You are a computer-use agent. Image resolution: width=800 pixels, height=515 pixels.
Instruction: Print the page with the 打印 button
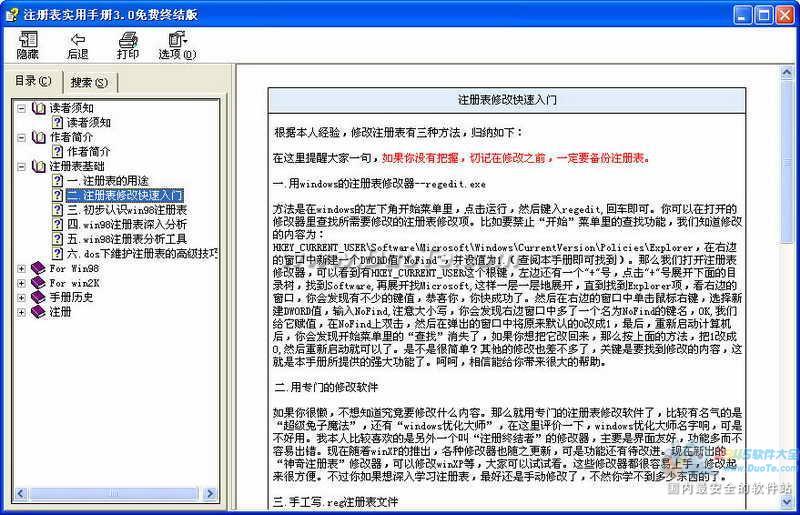(128, 45)
